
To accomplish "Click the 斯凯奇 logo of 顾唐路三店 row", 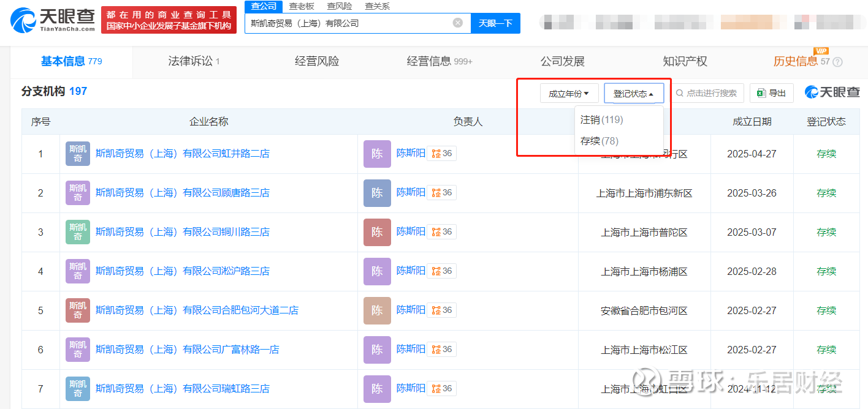I will 78,193.
